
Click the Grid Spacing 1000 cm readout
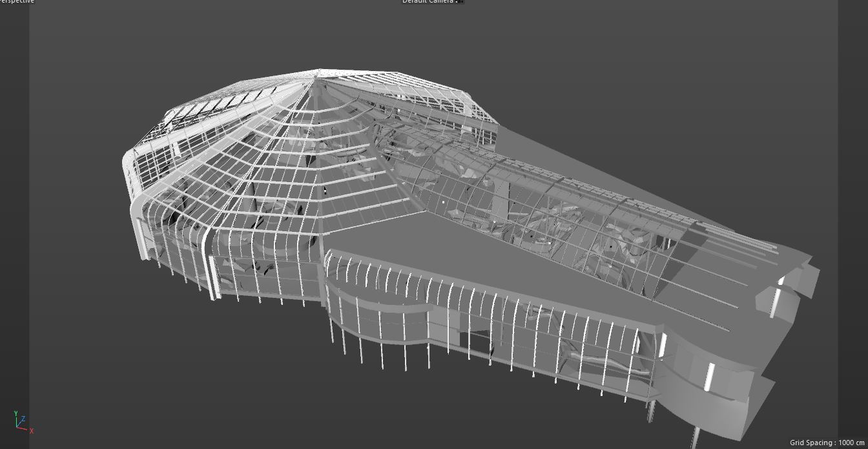pyautogui.click(x=827, y=443)
